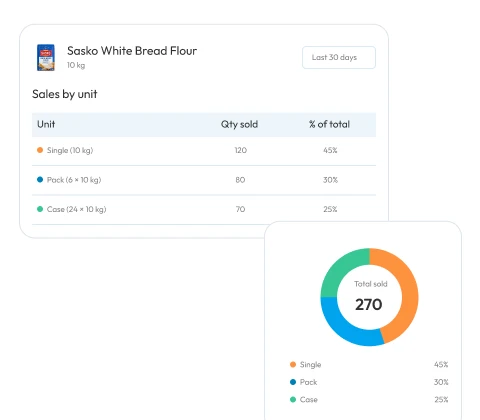Select the Single (10 kg) row label
Image resolution: width=480 pixels, height=420 pixels.
tap(70, 150)
